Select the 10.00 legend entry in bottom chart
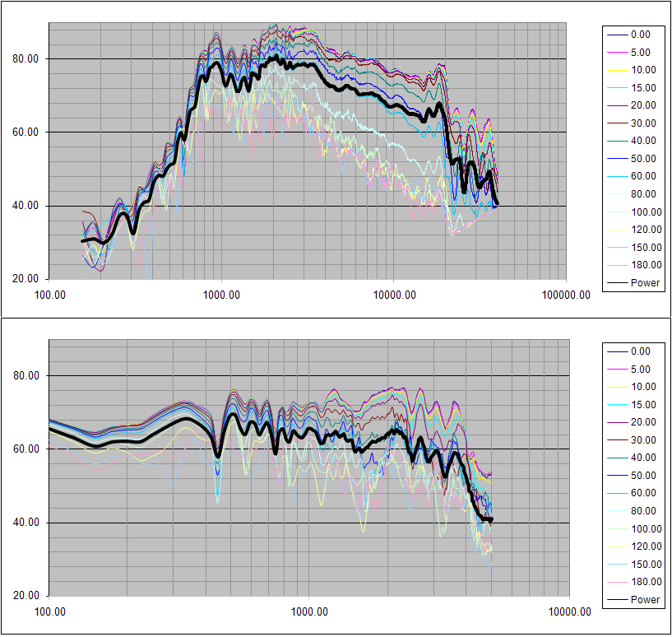 click(632, 387)
